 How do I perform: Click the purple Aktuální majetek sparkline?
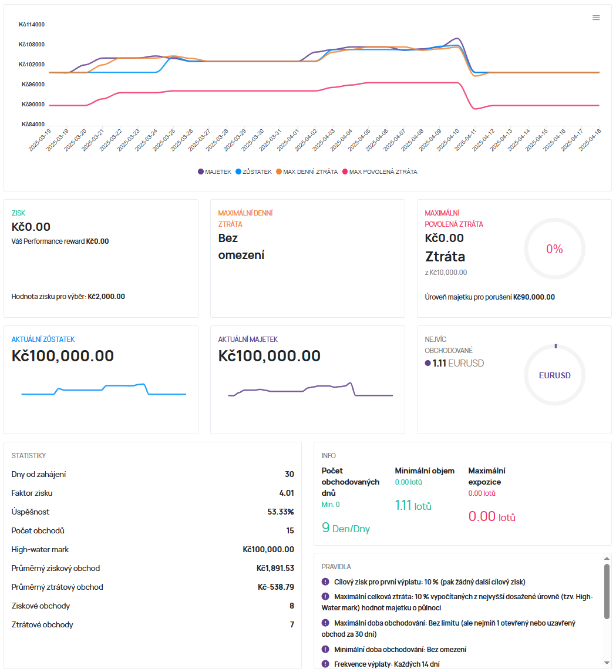tap(310, 389)
